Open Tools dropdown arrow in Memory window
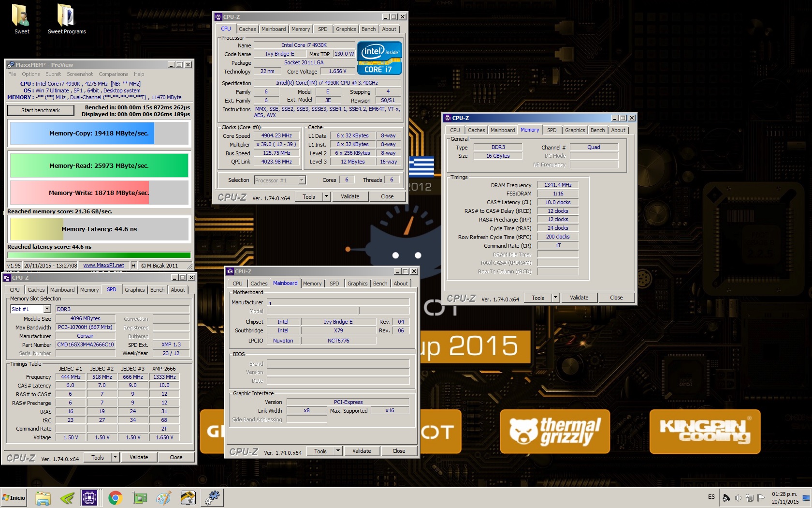Screen dimensions: 812x508 555,298
